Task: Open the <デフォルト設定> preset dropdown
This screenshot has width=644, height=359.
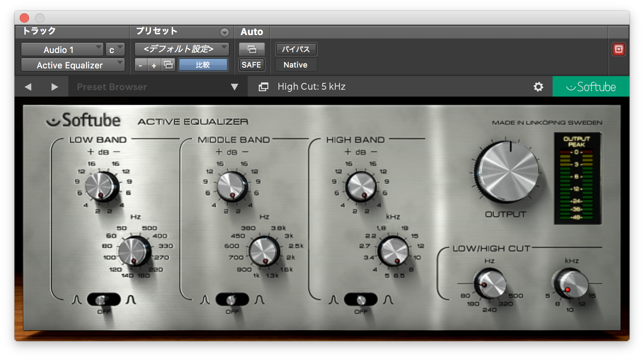Action: (x=181, y=49)
